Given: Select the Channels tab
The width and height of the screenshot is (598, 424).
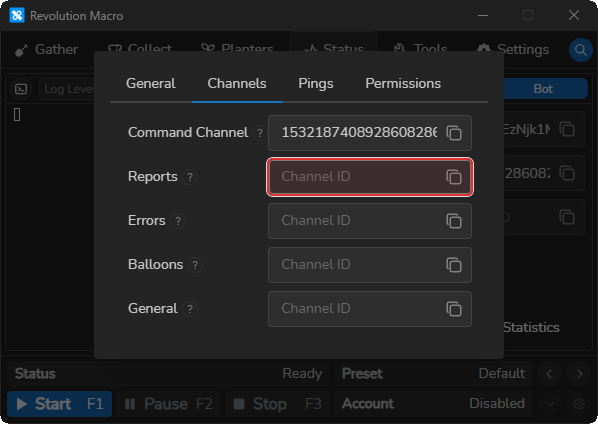Looking at the screenshot, I should (x=237, y=84).
